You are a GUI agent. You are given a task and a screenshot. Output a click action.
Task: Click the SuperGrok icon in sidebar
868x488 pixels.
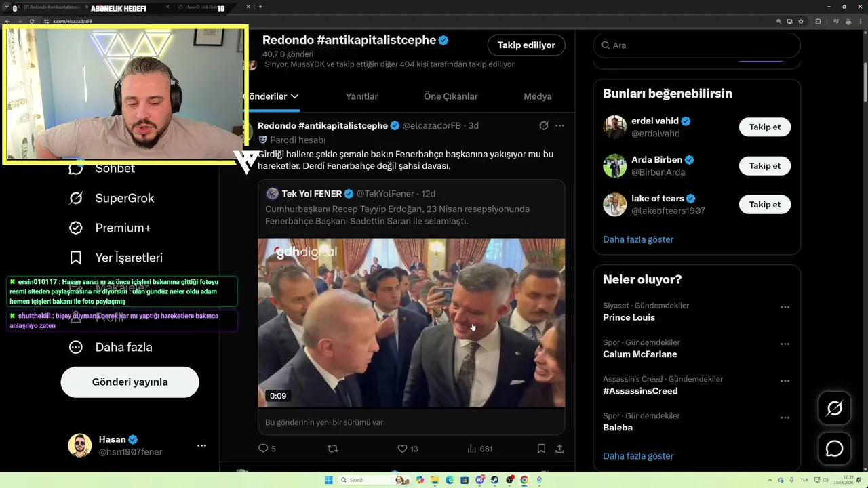76,198
